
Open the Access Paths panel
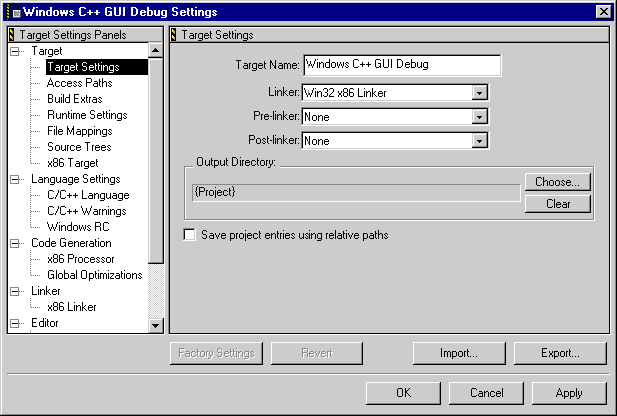click(x=79, y=83)
